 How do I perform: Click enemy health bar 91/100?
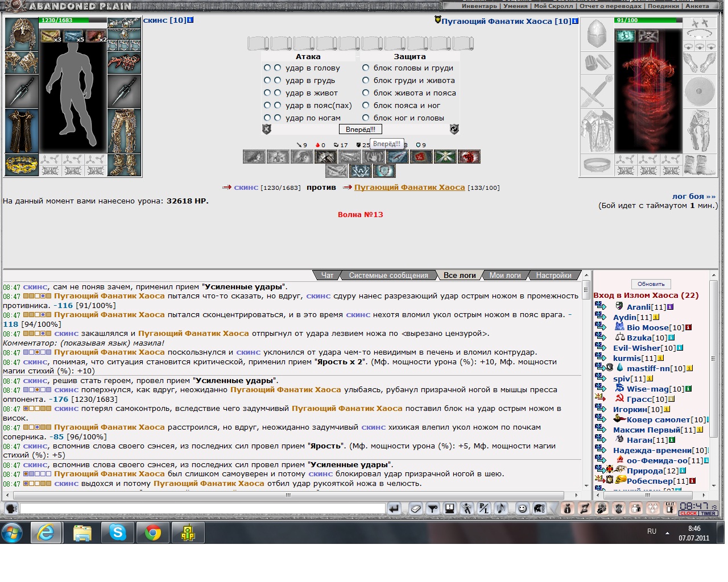coord(648,20)
